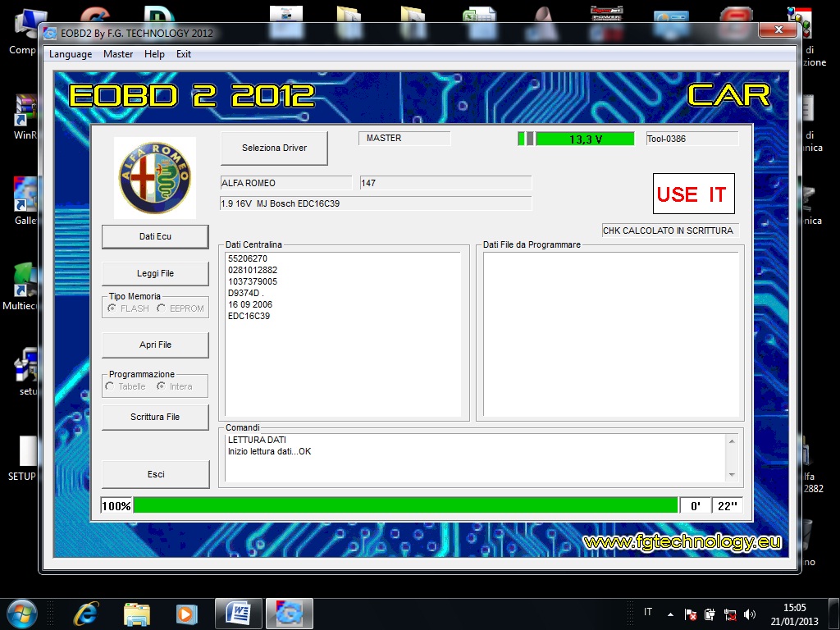Click the volume speaker tray icon

pos(750,614)
